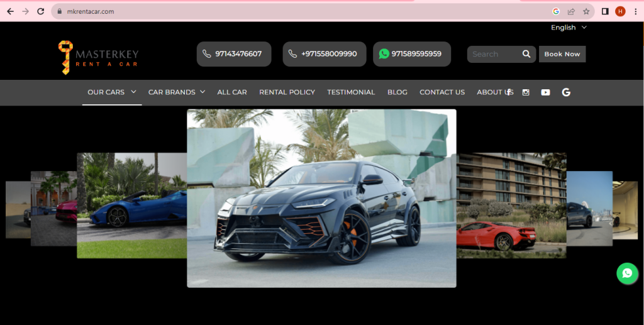This screenshot has width=644, height=325.
Task: Click into the Search input field
Action: pyautogui.click(x=494, y=54)
